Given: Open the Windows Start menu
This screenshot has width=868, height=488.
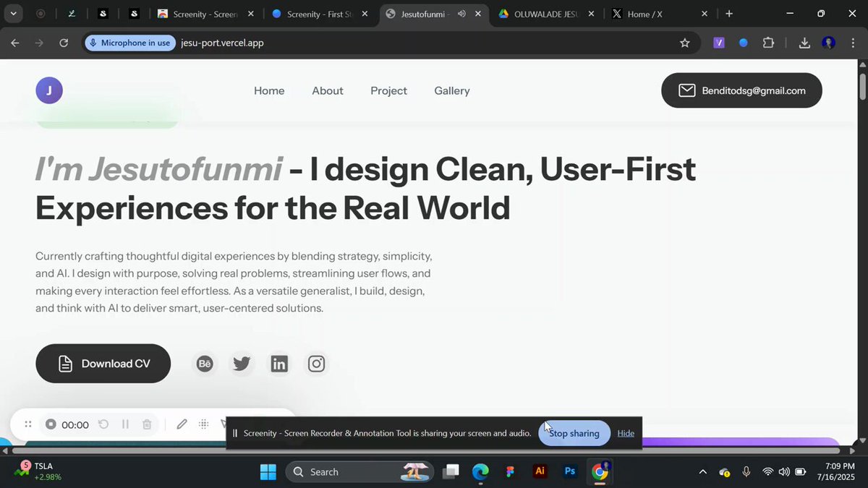Looking at the screenshot, I should click(268, 471).
